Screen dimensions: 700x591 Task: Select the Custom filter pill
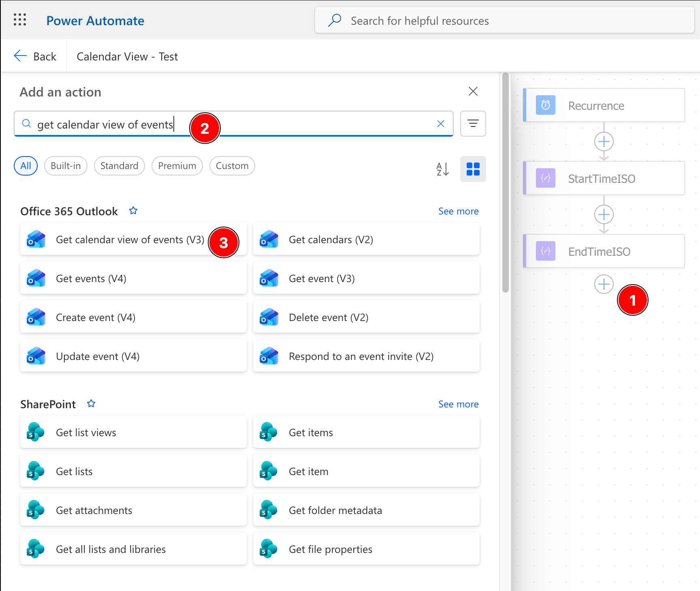(x=232, y=166)
